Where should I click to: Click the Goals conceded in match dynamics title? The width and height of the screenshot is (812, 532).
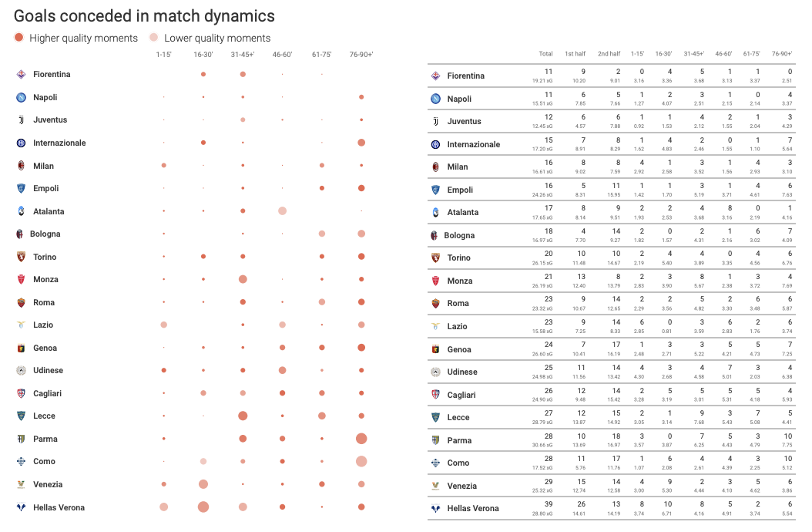click(144, 16)
